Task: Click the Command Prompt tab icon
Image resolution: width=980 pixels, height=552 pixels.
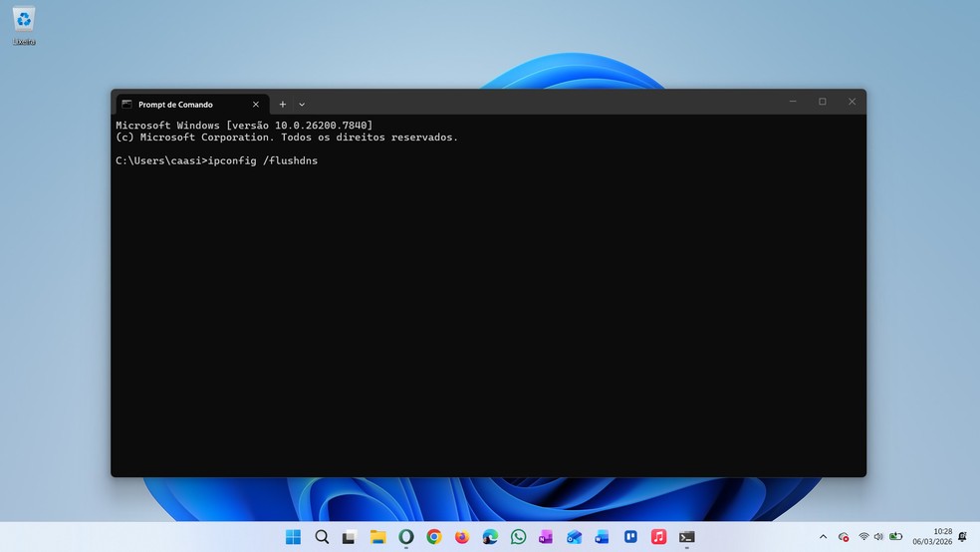Action: [x=126, y=104]
